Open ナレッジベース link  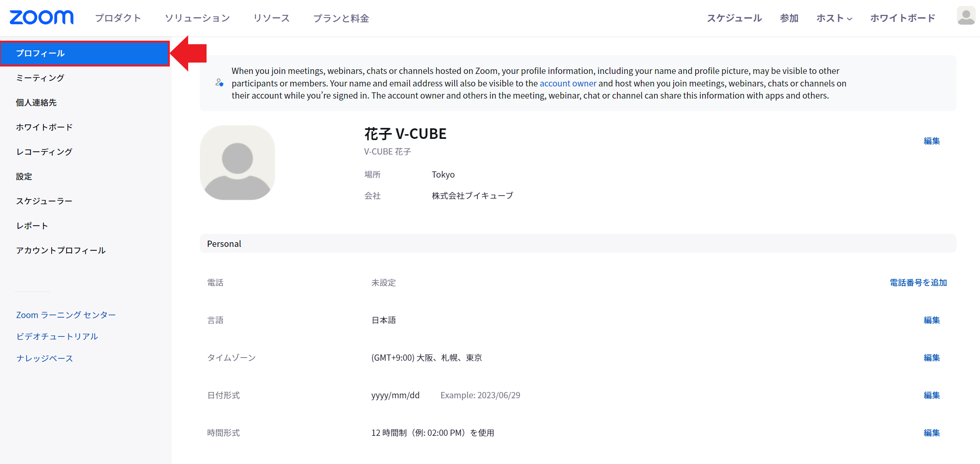pos(45,358)
